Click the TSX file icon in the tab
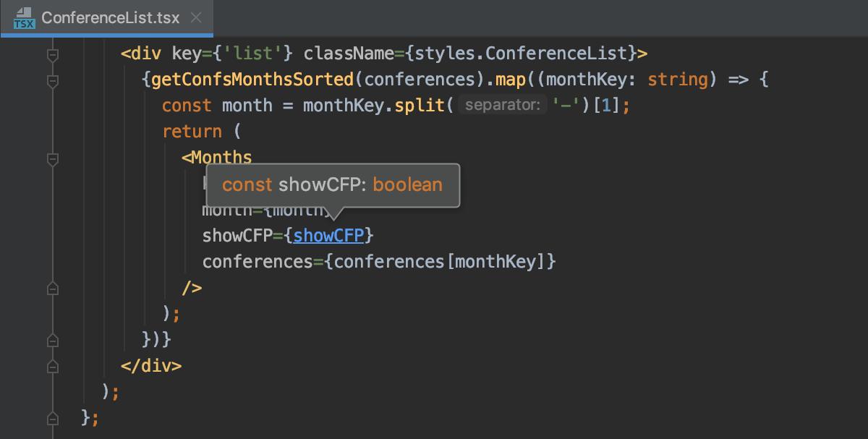The height and width of the screenshot is (439, 868). (x=25, y=17)
